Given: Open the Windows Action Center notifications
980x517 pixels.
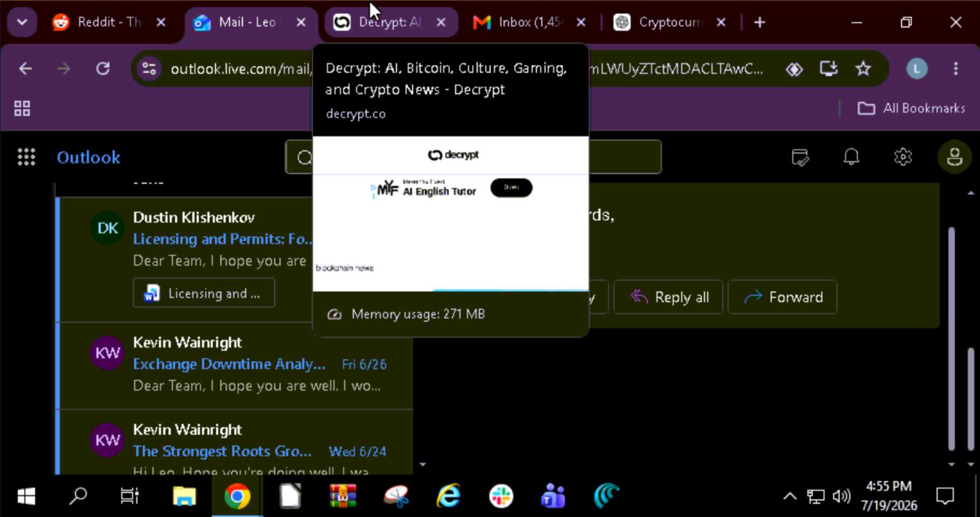Looking at the screenshot, I should tap(945, 496).
